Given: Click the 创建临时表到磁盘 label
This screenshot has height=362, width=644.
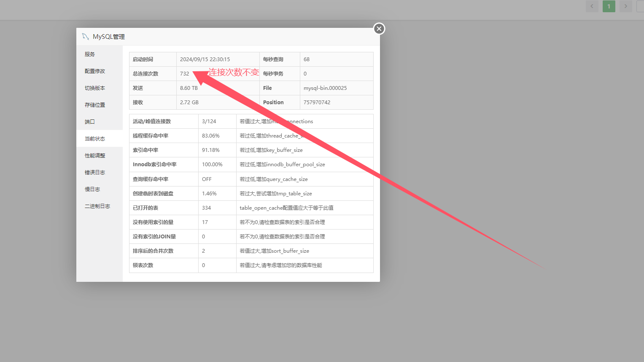Looking at the screenshot, I should click(x=153, y=194).
